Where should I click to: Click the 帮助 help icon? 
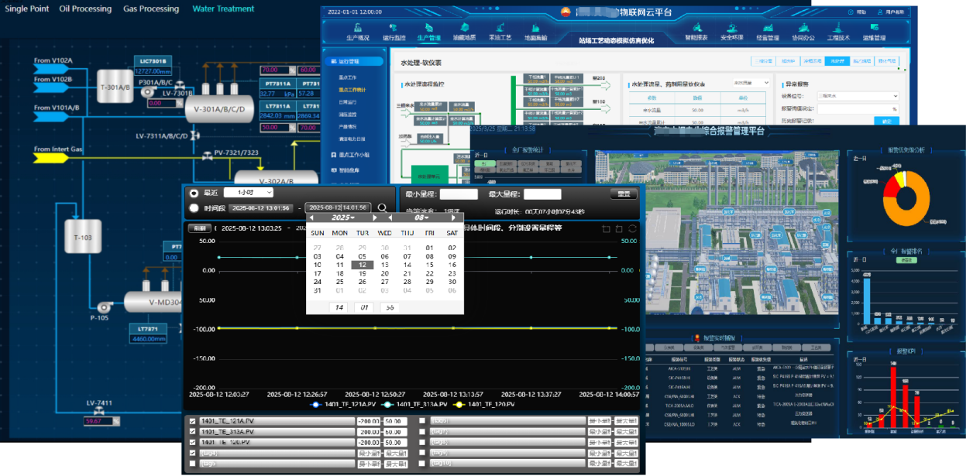(851, 12)
